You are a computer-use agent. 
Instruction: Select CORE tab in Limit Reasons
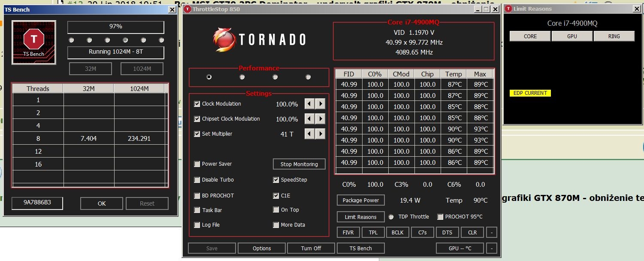tap(530, 36)
